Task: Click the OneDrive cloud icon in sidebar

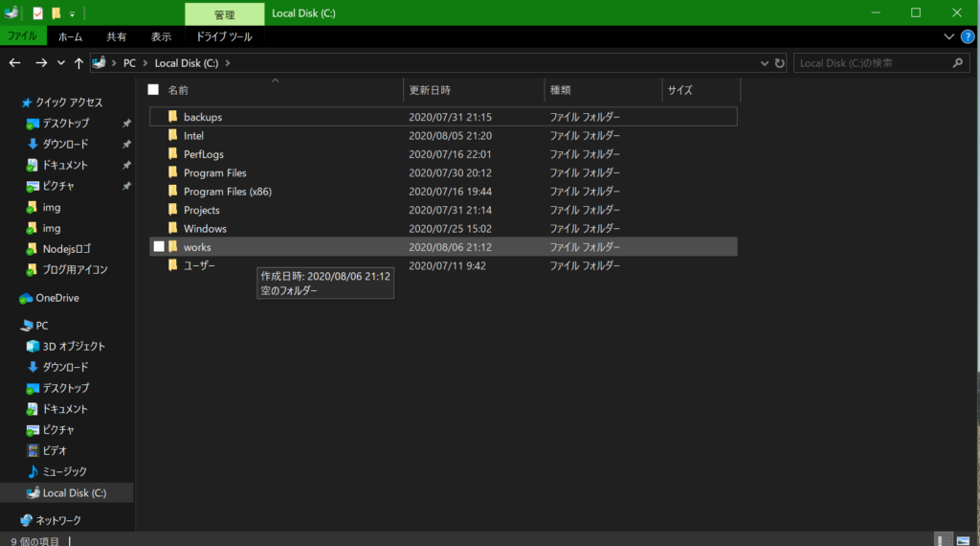Action: coord(26,298)
